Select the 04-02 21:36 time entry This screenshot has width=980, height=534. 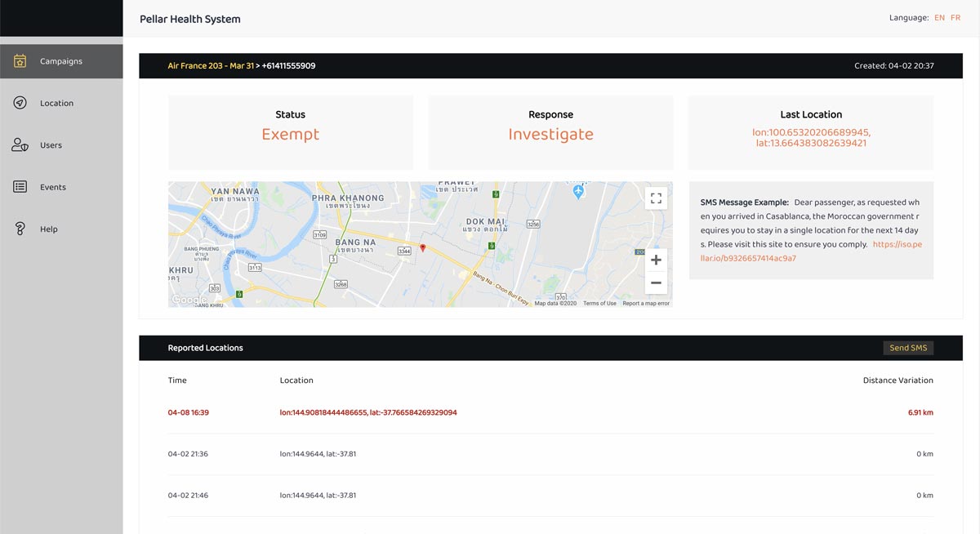tap(188, 454)
